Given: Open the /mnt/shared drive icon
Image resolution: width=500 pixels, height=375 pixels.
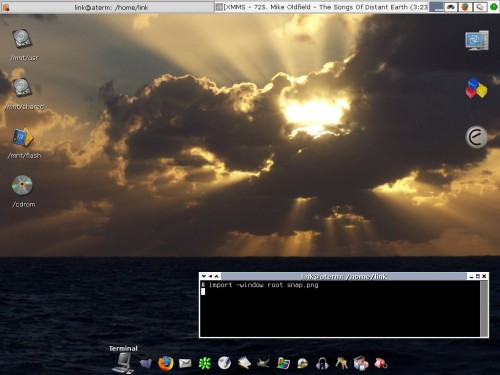Looking at the screenshot, I should [22, 87].
